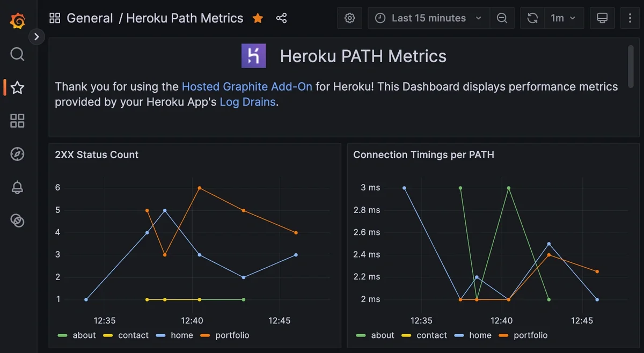This screenshot has height=353, width=644.
Task: Open dashboard settings with the gear icon
Action: (x=349, y=18)
